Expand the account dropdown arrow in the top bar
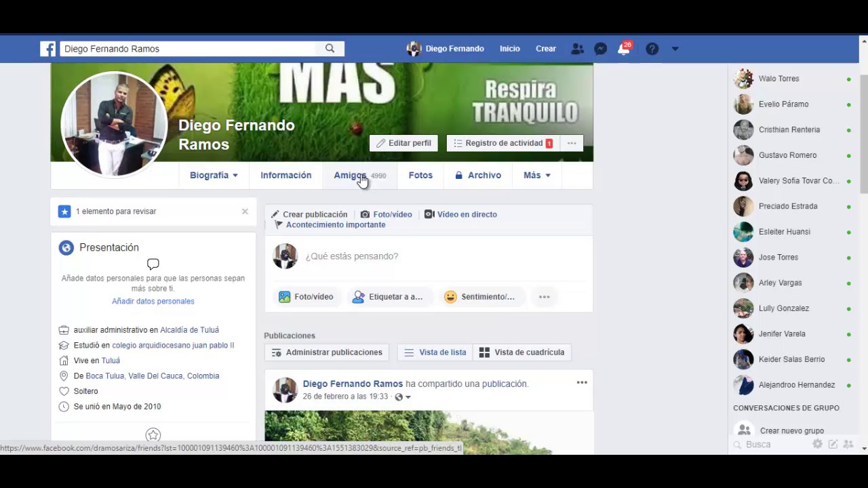 (x=675, y=49)
